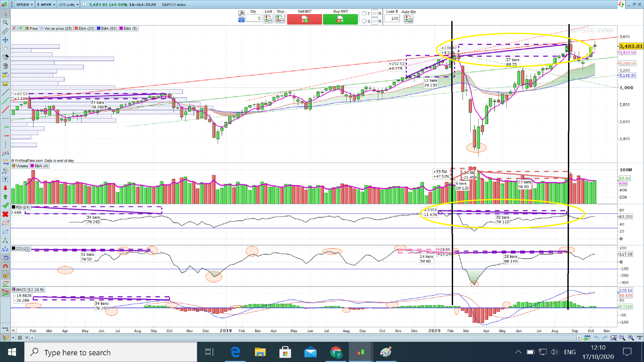This screenshot has height=362, width=644.
Task: Click the ringing alert bell icon
Action: point(5,84)
